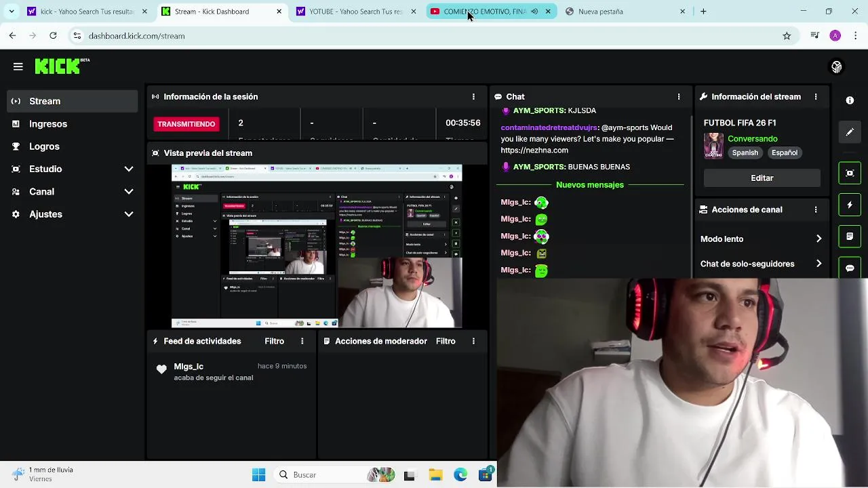Open Task View from the taskbar
The image size is (868, 488).
(x=409, y=475)
